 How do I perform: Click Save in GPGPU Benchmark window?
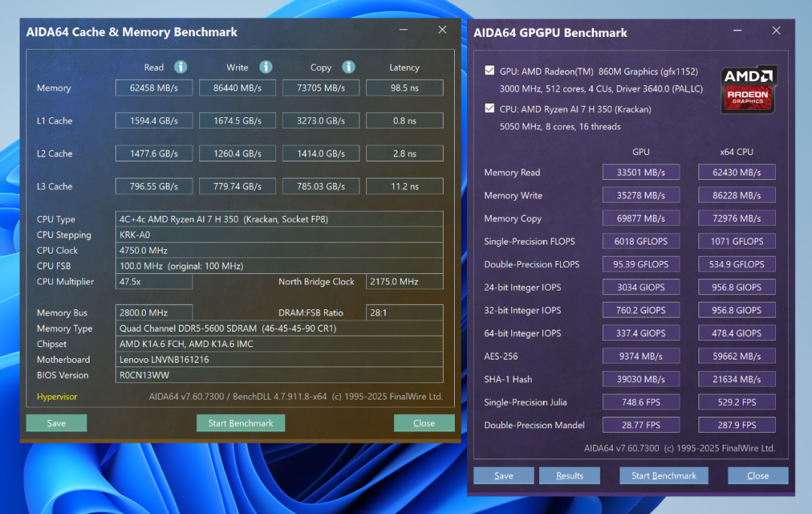(503, 476)
